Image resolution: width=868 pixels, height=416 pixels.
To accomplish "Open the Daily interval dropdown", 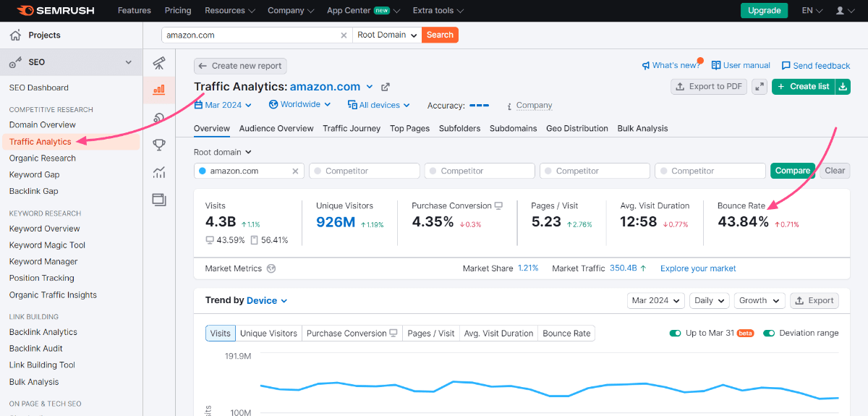I will click(x=709, y=300).
